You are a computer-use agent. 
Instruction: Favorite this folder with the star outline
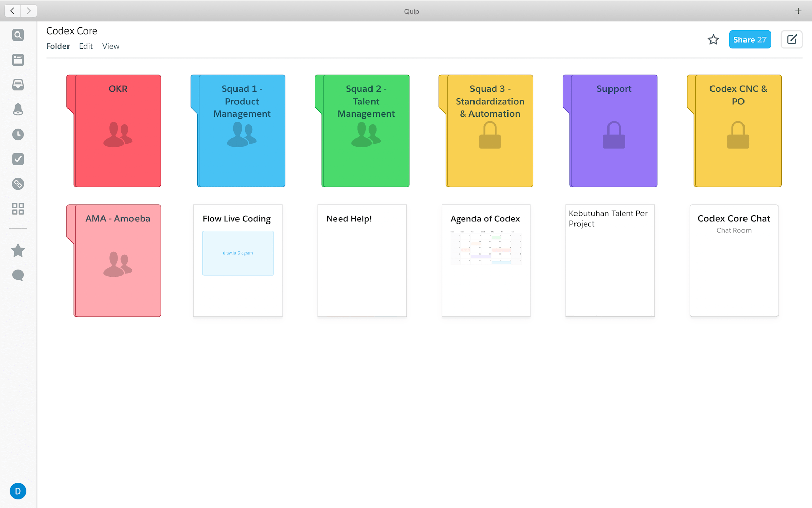(714, 40)
